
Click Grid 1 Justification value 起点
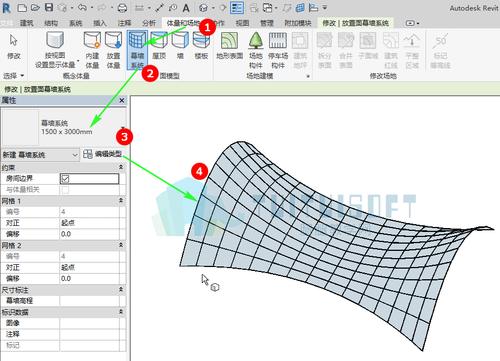[89, 223]
